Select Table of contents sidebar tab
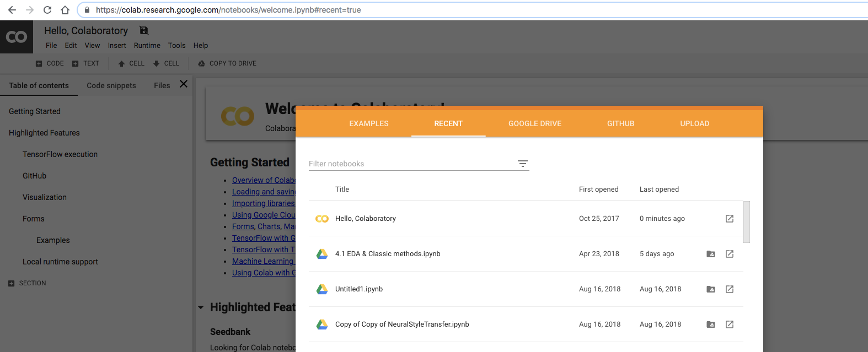The width and height of the screenshot is (868, 352). [39, 85]
